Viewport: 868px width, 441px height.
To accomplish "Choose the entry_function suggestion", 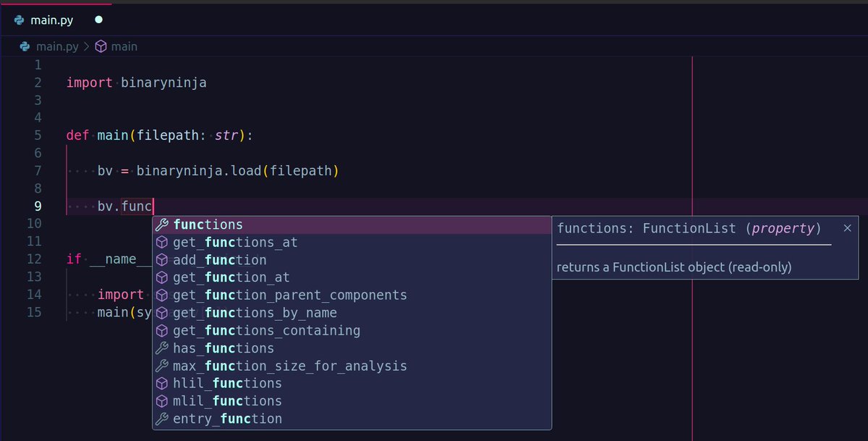I will (x=352, y=419).
